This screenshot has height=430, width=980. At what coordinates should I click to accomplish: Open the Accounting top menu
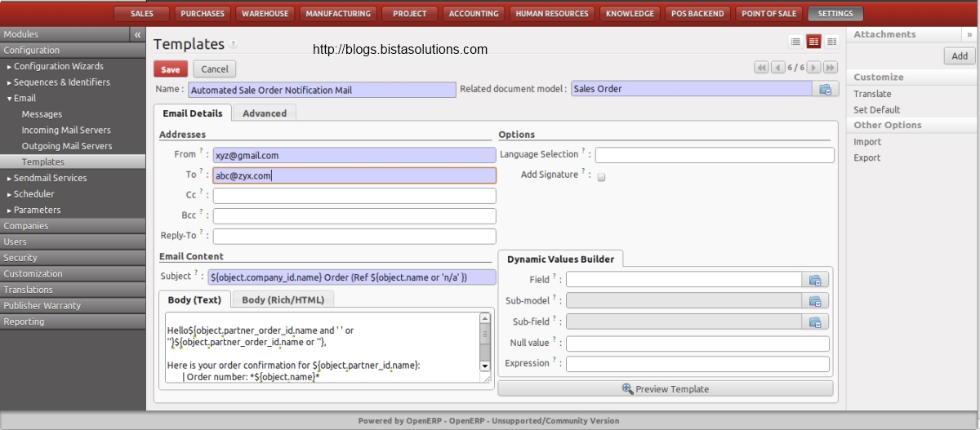(x=474, y=14)
